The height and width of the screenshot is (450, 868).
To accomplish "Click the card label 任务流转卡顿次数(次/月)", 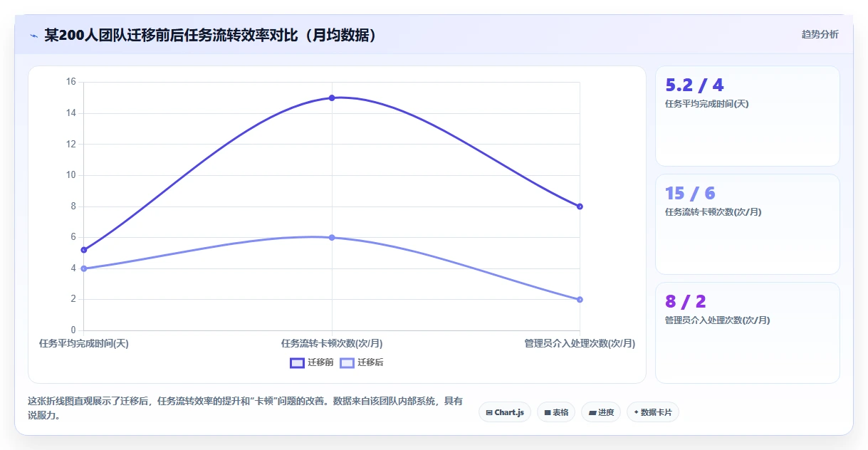I will click(x=713, y=212).
